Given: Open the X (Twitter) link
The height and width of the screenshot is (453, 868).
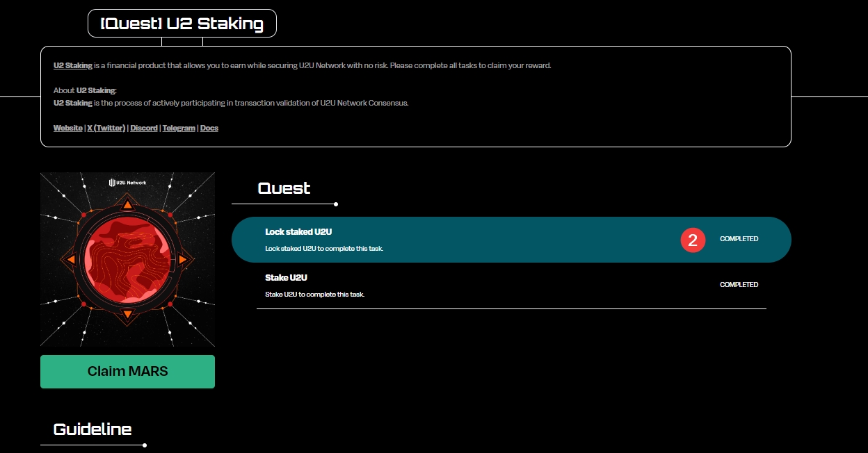Looking at the screenshot, I should tap(106, 128).
